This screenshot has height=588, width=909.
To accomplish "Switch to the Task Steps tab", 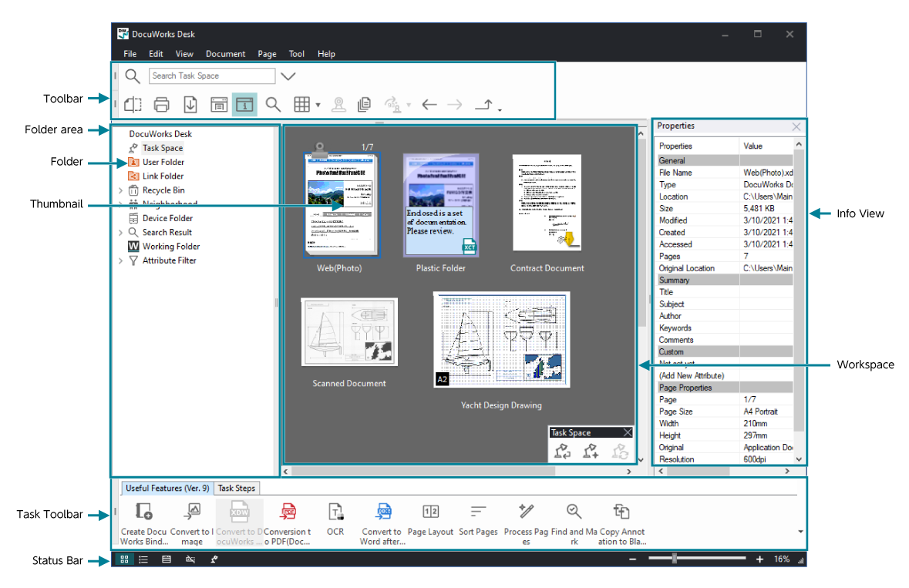I will coord(237,489).
